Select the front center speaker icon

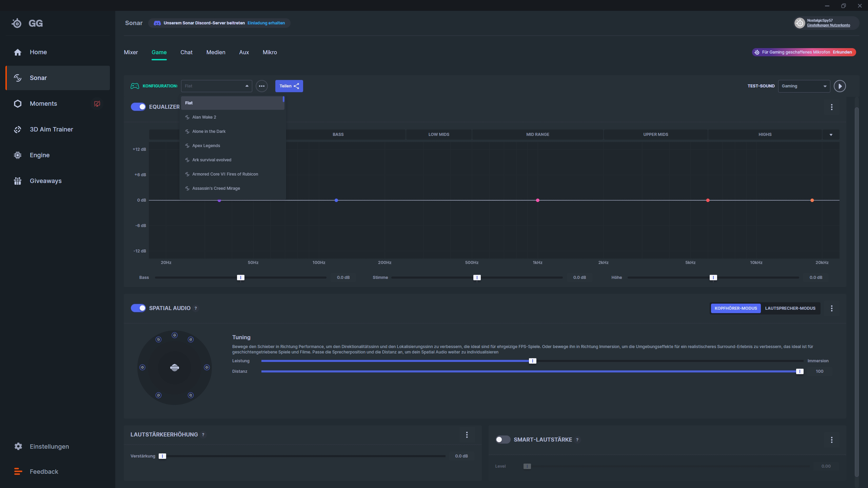tap(175, 335)
